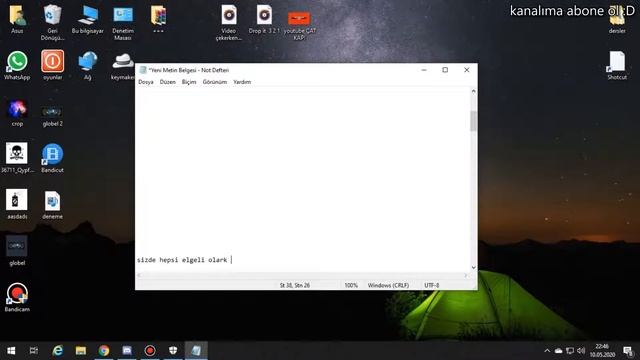Image resolution: width=640 pixels, height=360 pixels.
Task: Select the globel 2 desktop icon
Action: click(x=52, y=116)
